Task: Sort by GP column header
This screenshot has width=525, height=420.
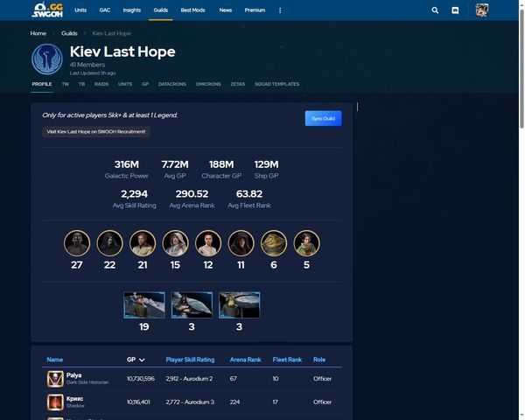Action: tap(136, 360)
